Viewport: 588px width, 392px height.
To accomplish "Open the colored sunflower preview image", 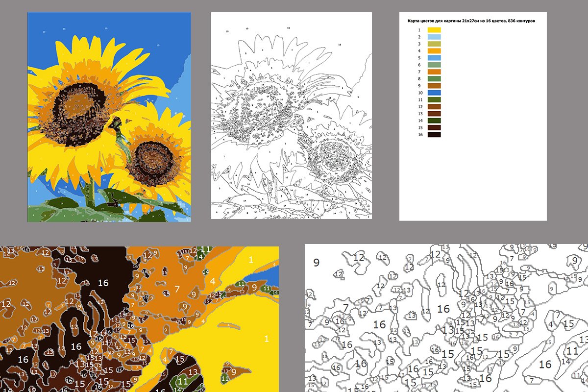I will click(108, 118).
